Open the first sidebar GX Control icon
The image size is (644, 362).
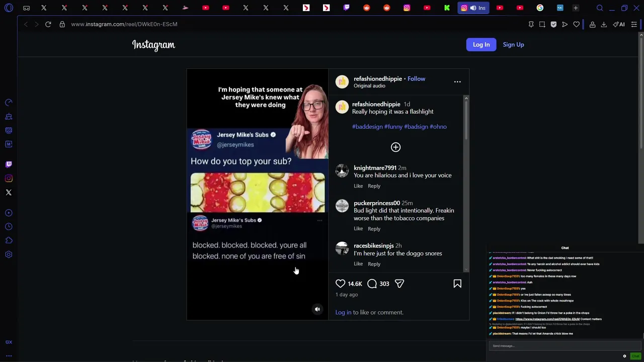pos(9,103)
